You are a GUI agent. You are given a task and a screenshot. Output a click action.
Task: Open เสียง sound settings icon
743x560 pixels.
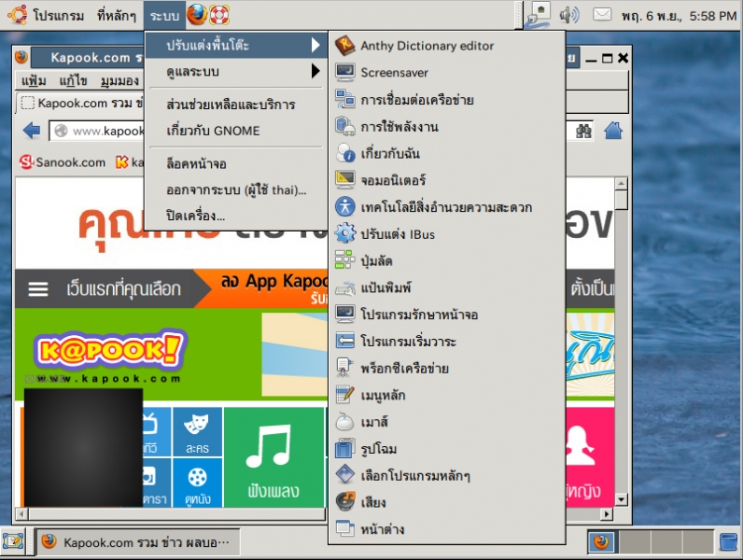point(345,502)
